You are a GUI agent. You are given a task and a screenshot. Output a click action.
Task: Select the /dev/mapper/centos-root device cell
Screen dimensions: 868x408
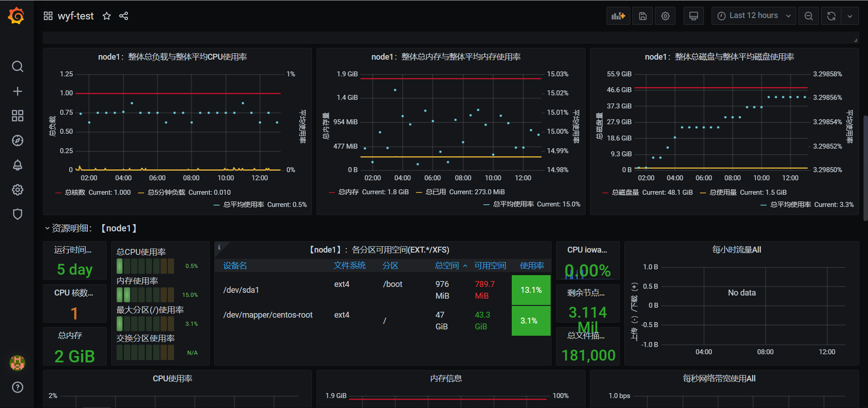[268, 315]
